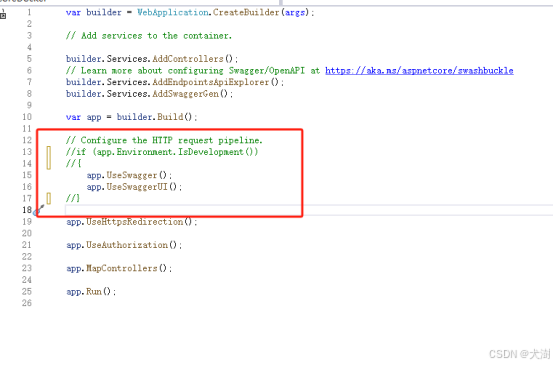Click line number 26 in the gutter

(x=27, y=303)
